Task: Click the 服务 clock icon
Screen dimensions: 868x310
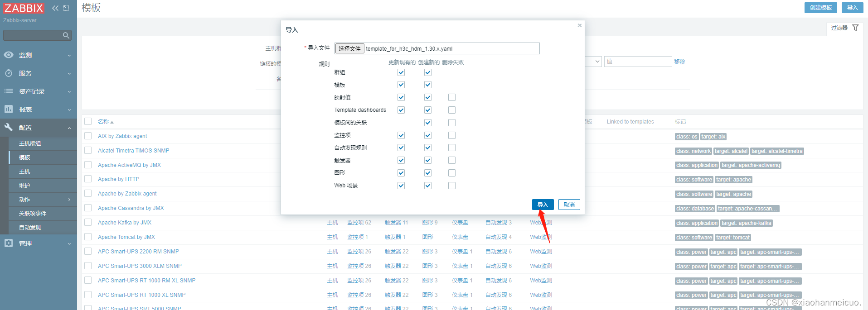Action: tap(9, 73)
